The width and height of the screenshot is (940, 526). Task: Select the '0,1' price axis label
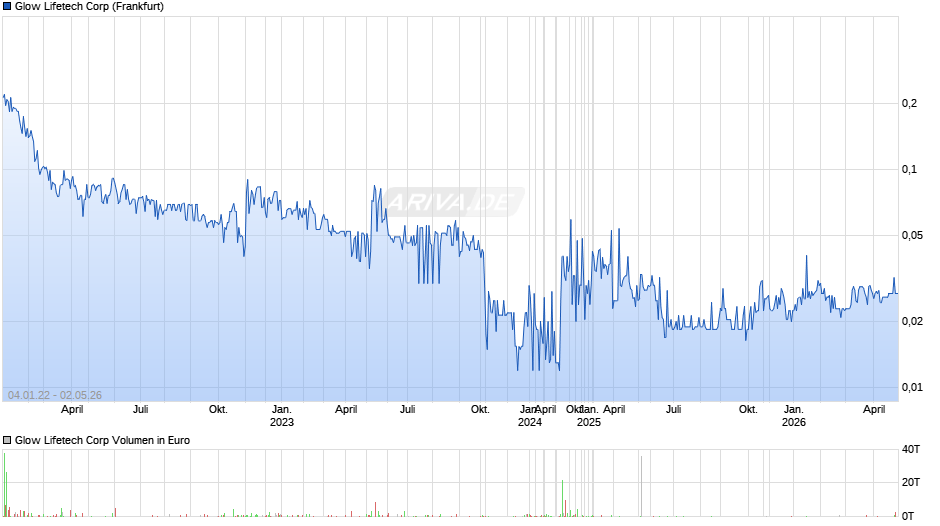[x=909, y=169]
